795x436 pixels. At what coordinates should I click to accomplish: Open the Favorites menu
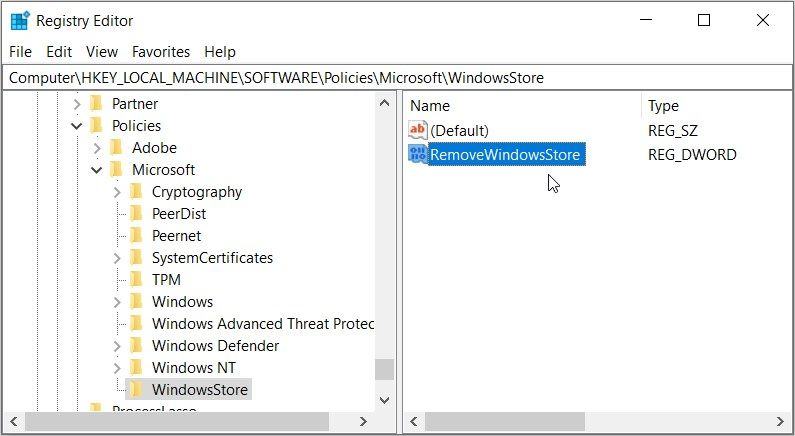pos(161,52)
